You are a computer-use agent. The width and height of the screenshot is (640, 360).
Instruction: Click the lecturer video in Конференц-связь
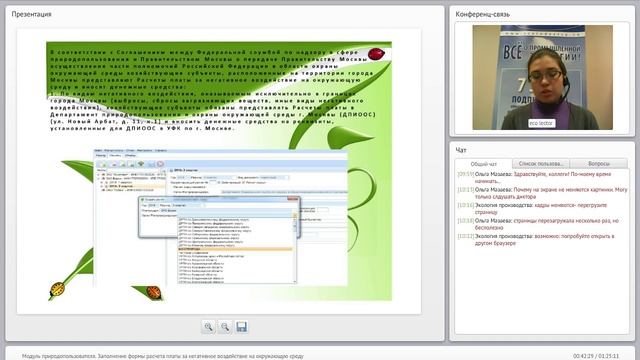click(542, 78)
